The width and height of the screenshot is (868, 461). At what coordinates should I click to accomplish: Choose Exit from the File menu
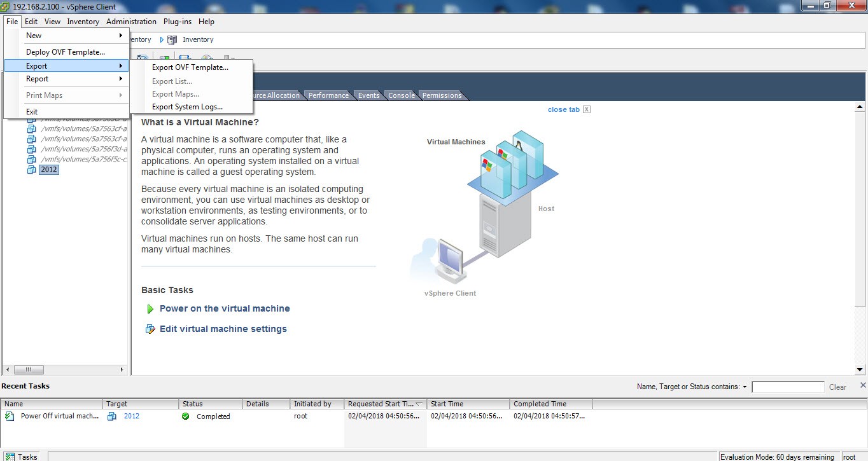tap(66, 112)
